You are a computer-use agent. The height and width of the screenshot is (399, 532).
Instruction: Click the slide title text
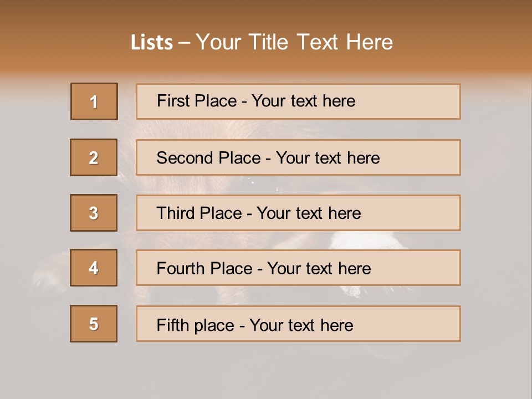262,42
